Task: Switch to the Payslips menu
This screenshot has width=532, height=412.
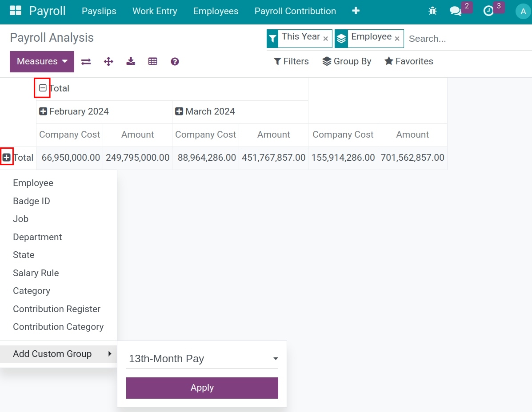Action: 99,11
